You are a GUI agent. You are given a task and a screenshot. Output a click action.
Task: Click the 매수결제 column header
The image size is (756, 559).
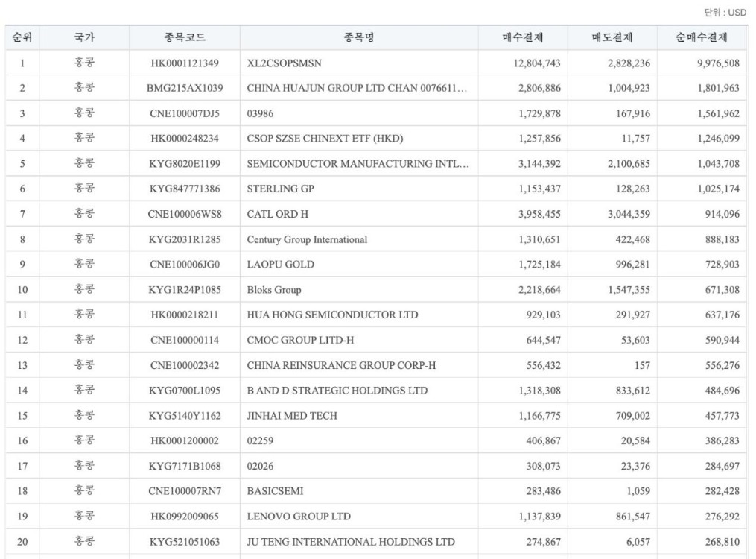pos(523,37)
